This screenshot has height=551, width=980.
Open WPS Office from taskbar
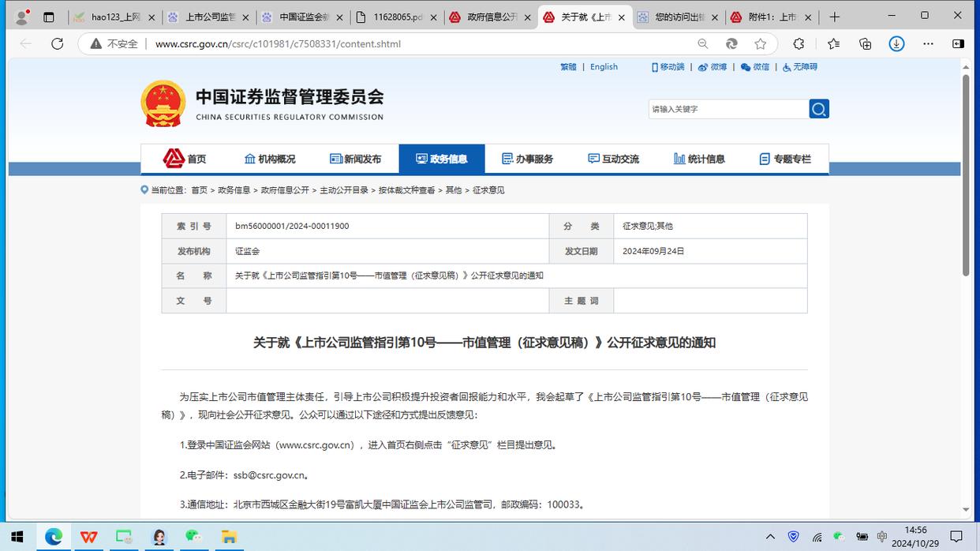(x=89, y=537)
